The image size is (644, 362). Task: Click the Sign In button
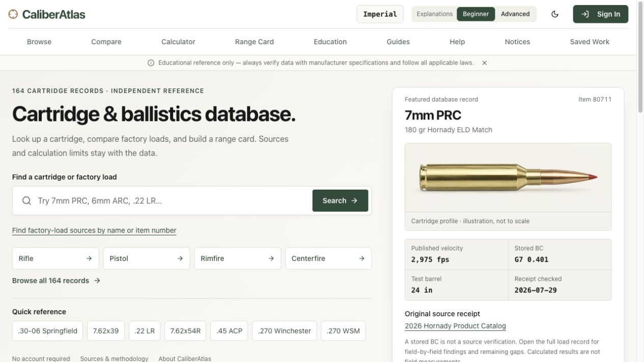[x=601, y=14]
